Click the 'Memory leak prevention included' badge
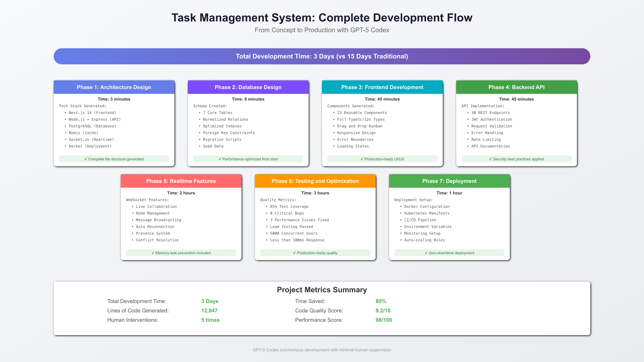644x362 pixels. coord(181,253)
